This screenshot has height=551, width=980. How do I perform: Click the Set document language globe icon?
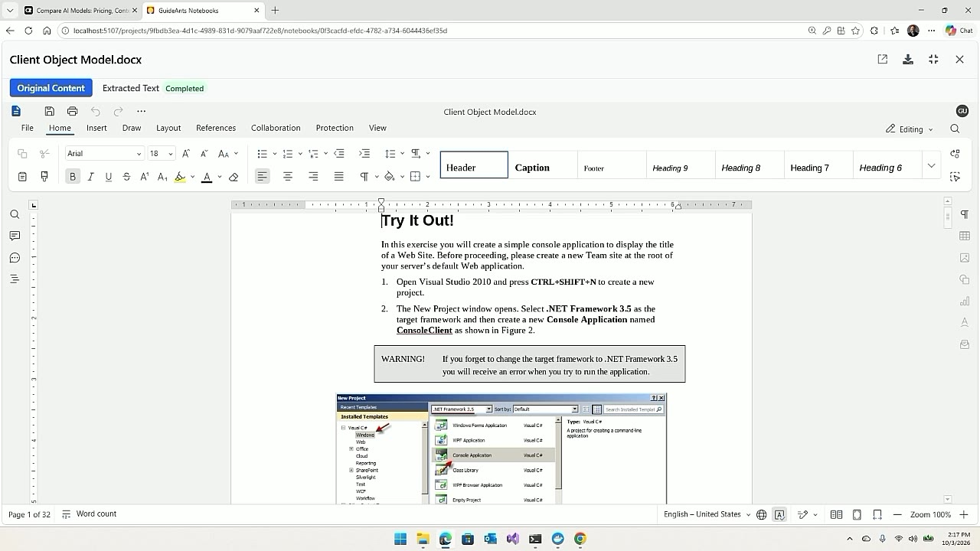click(762, 514)
